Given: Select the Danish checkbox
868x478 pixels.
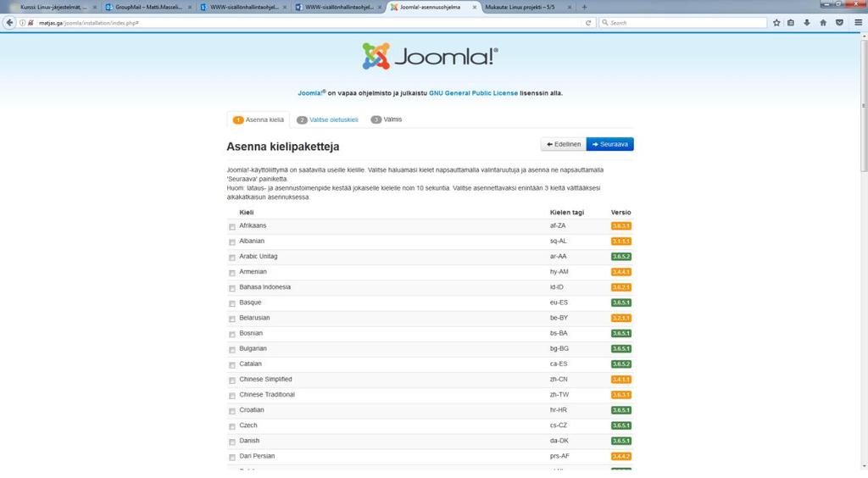Looking at the screenshot, I should click(232, 442).
